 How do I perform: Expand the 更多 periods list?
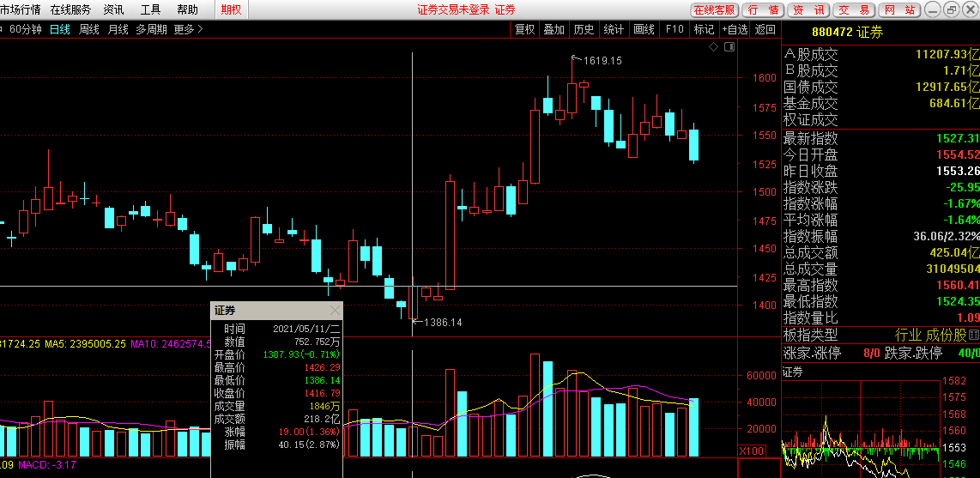pos(188,29)
